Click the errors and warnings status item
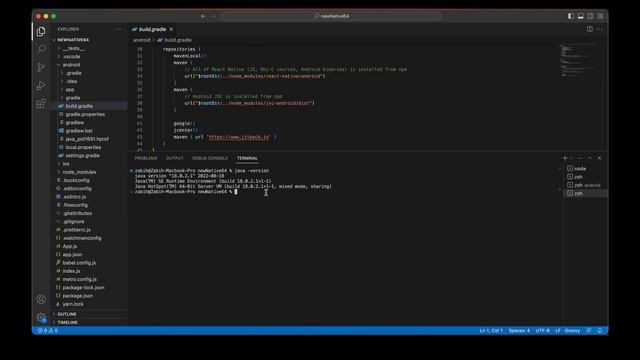640x360 pixels. (x=48, y=330)
